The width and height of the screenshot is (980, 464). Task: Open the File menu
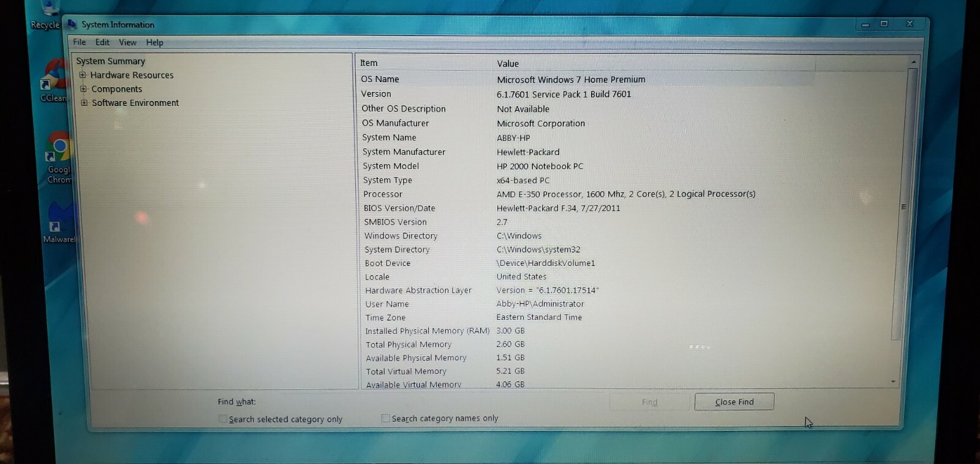click(80, 42)
